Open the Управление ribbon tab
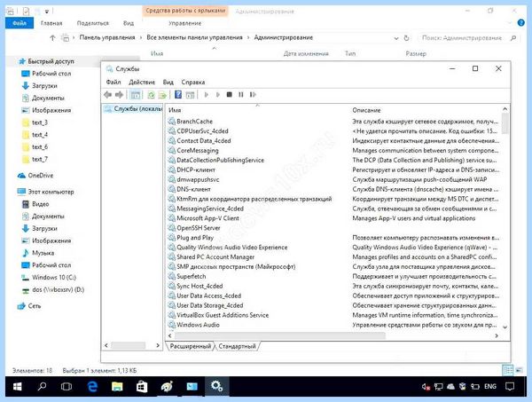This screenshot has height=402, width=532. [x=185, y=23]
